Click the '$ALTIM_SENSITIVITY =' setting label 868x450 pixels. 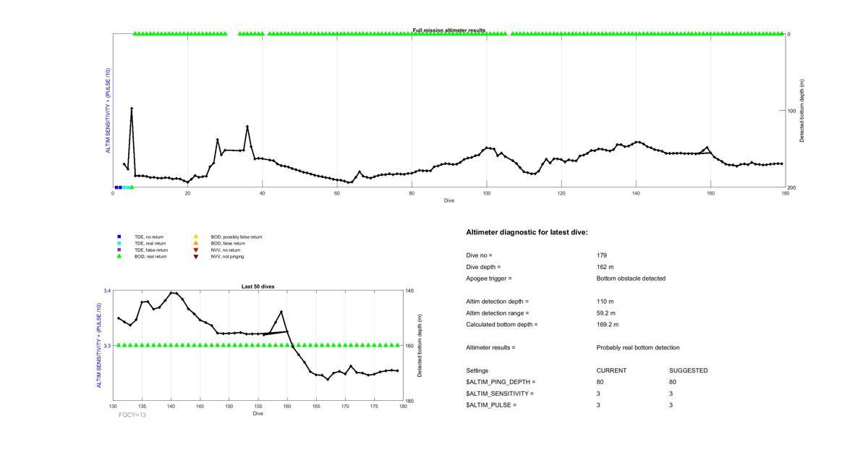click(501, 394)
